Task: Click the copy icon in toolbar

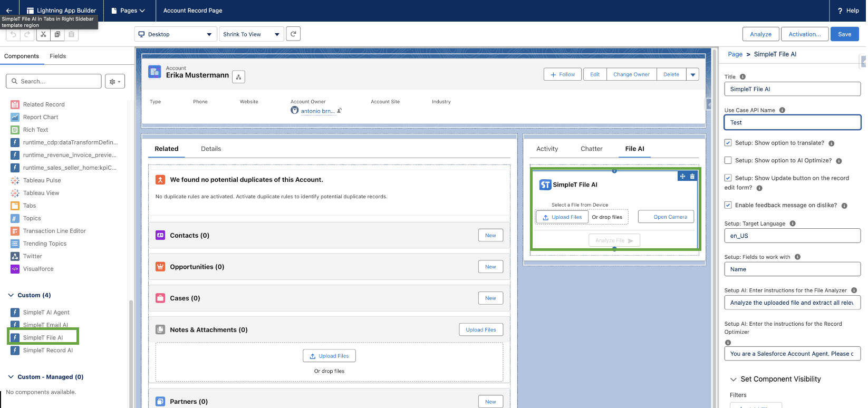Action: coord(57,34)
